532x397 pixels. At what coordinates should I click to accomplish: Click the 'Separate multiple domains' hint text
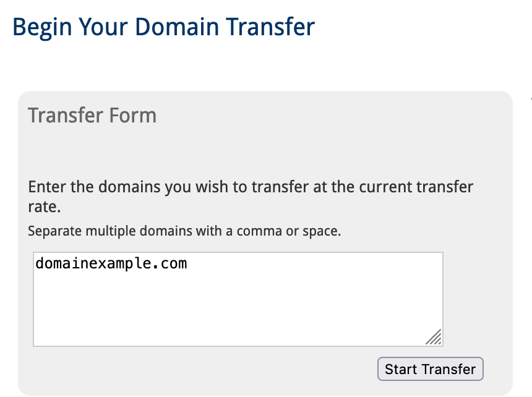point(184,232)
